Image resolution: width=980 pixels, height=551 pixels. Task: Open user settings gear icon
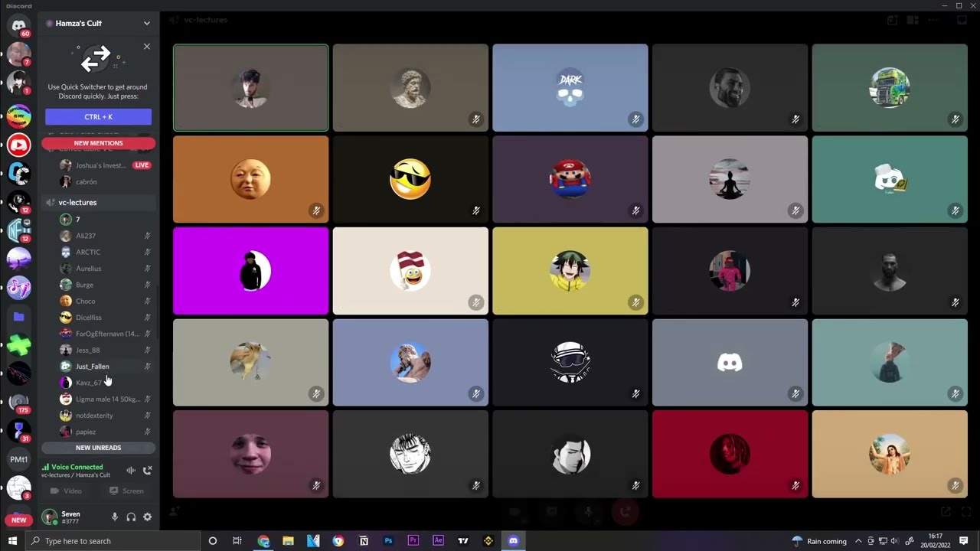click(147, 517)
